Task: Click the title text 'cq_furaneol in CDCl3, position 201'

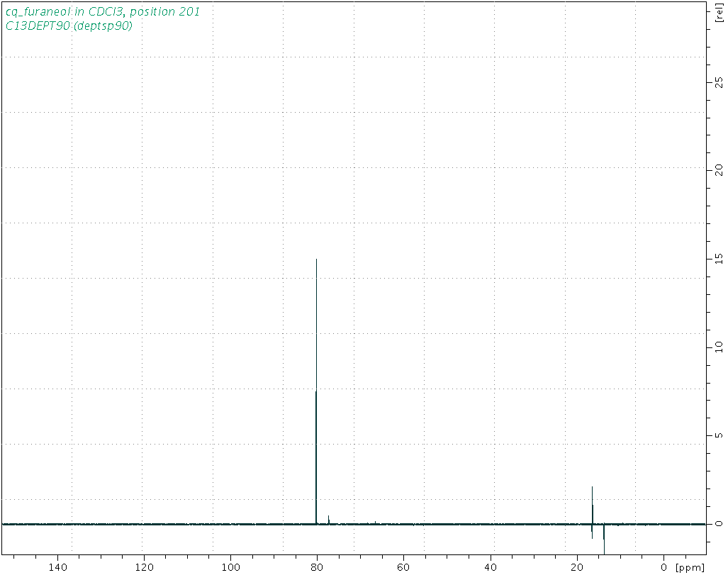Action: point(103,11)
